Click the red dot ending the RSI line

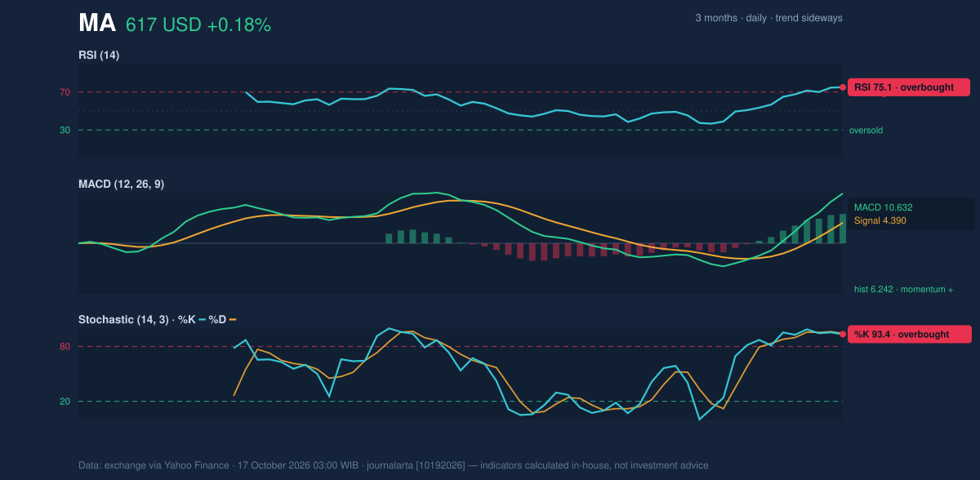tap(843, 87)
